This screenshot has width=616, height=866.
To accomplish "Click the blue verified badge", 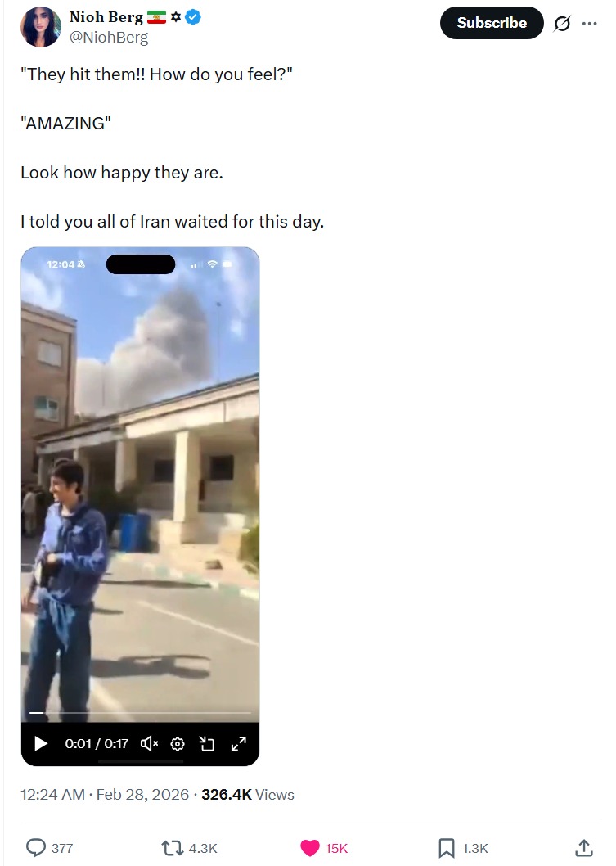I will [192, 17].
